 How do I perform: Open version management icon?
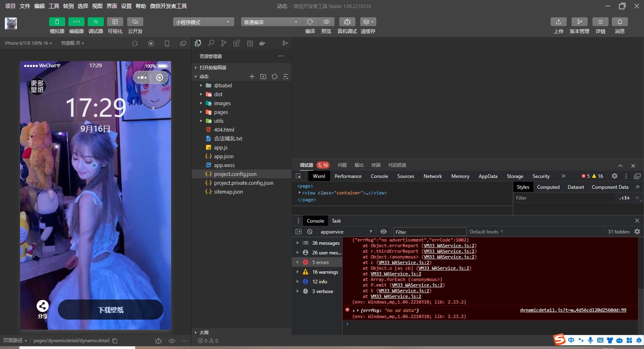579,22
